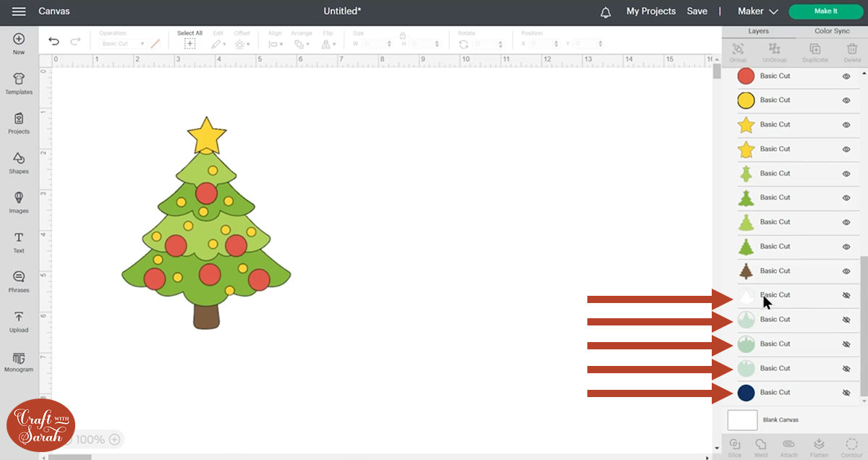
Task: Show the hidden navy blue circle layer
Action: 846,393
